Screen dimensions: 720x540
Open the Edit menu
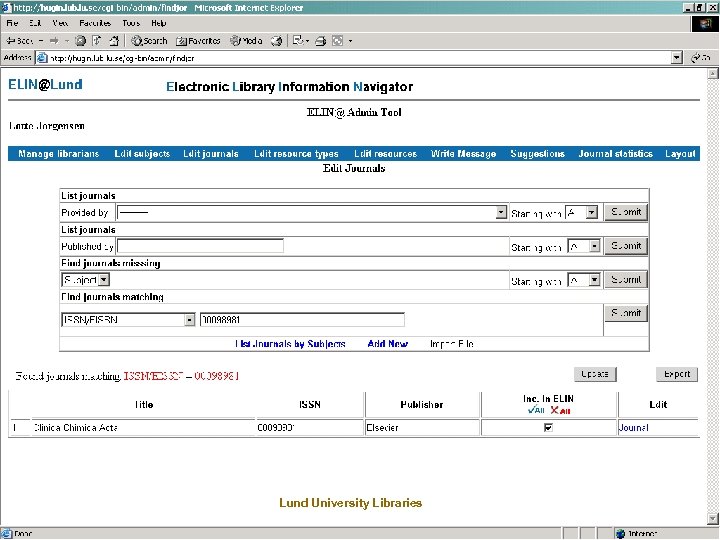coord(35,23)
